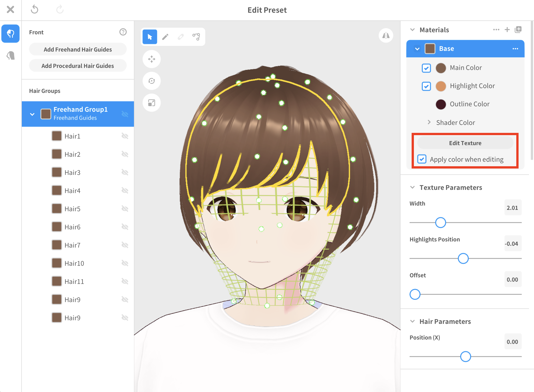Screen dimensions: 534x392
Task: Open the Main Color swatch
Action: (x=441, y=68)
